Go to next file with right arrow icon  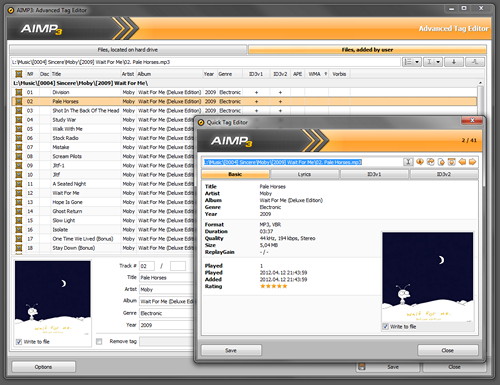(472, 162)
